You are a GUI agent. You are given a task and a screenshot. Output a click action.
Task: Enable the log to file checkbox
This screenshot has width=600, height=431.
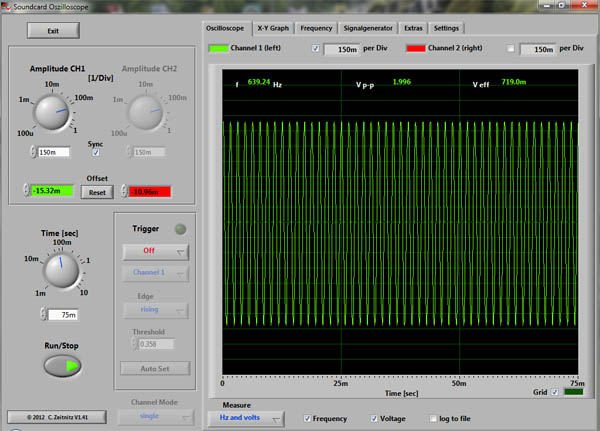(432, 418)
